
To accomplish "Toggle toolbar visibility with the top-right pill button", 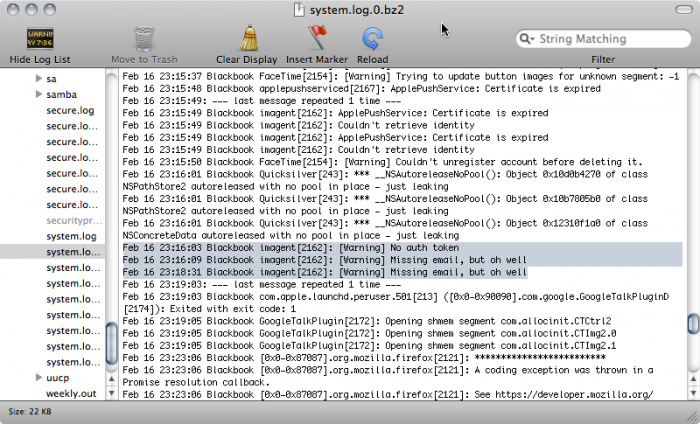I will tap(682, 9).
